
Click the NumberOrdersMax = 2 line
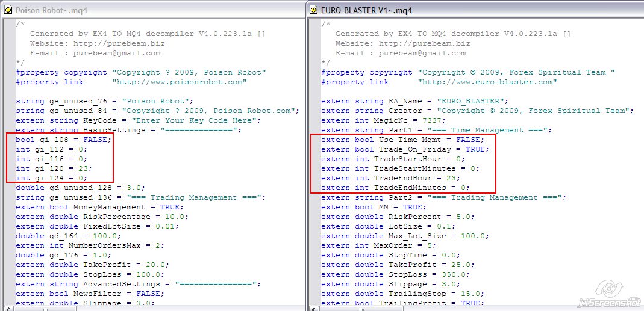90,246
